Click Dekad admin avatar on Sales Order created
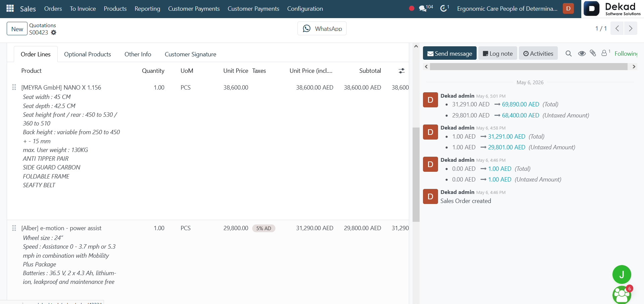644x304 pixels. (430, 197)
